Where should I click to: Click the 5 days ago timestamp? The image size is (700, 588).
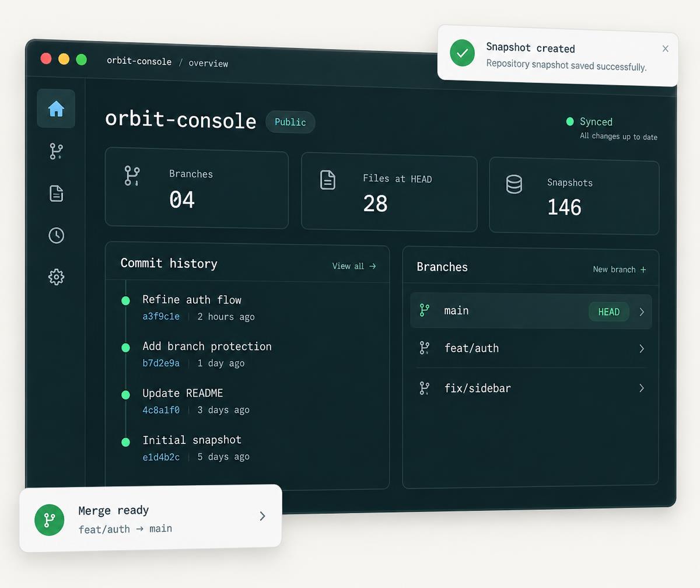223,457
